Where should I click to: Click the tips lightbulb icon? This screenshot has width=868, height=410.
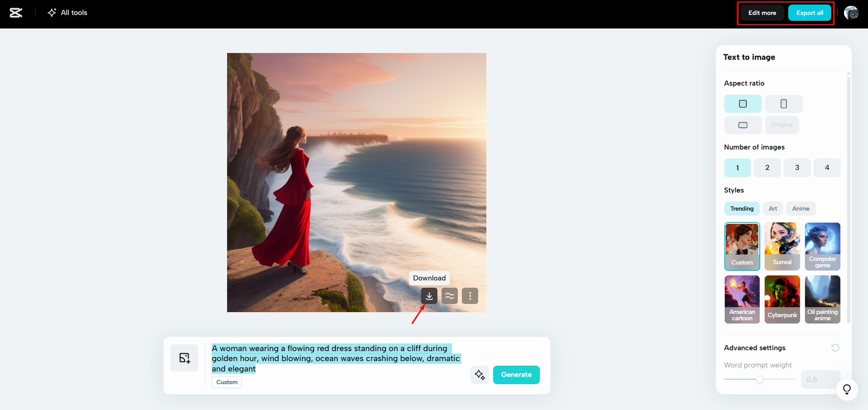pos(847,389)
